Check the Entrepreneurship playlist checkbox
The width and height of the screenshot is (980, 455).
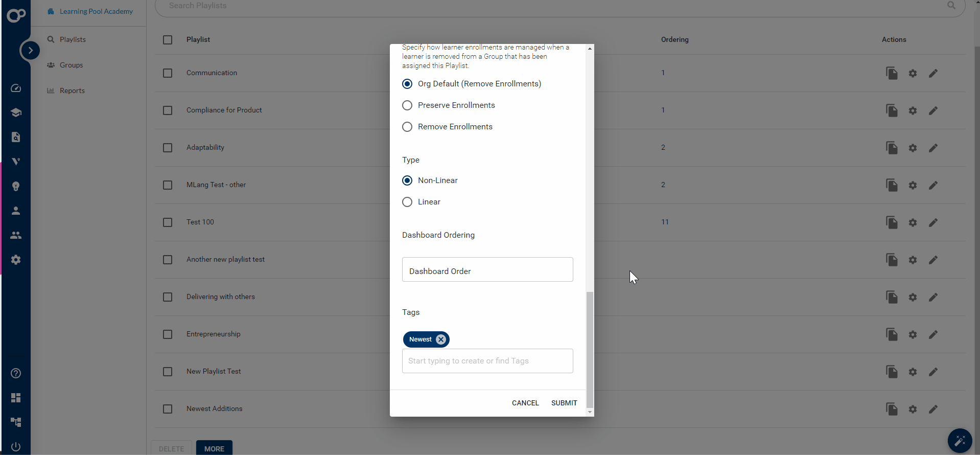point(168,334)
